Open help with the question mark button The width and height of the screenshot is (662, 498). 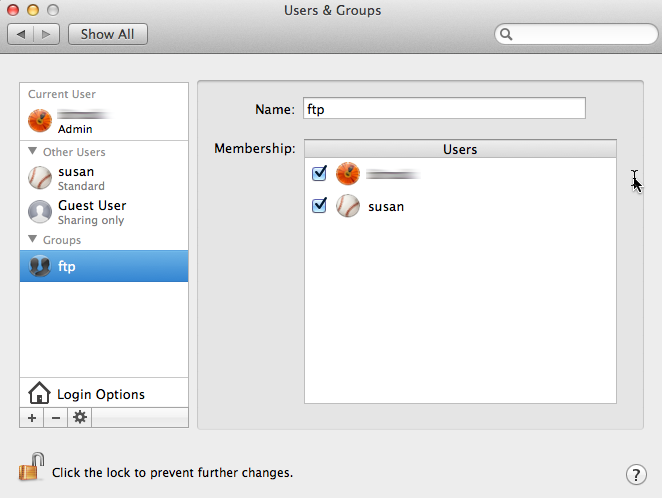coord(635,474)
